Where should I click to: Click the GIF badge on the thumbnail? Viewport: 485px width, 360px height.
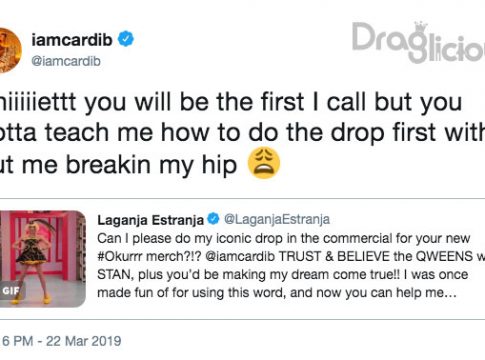pyautogui.click(x=11, y=291)
